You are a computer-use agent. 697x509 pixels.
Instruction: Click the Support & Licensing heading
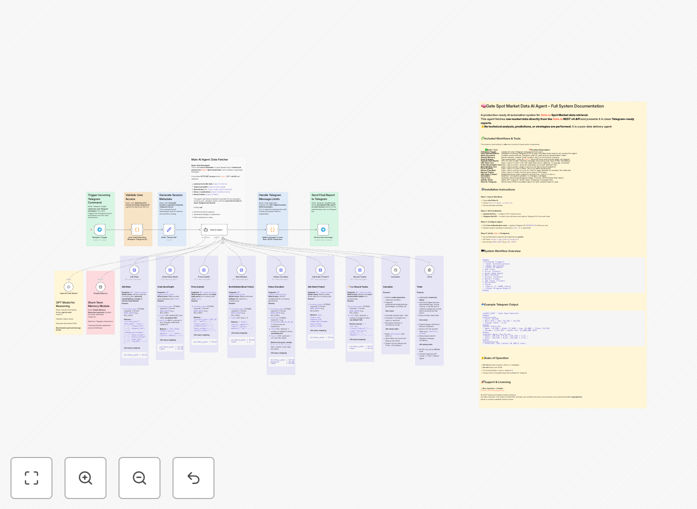(x=496, y=382)
